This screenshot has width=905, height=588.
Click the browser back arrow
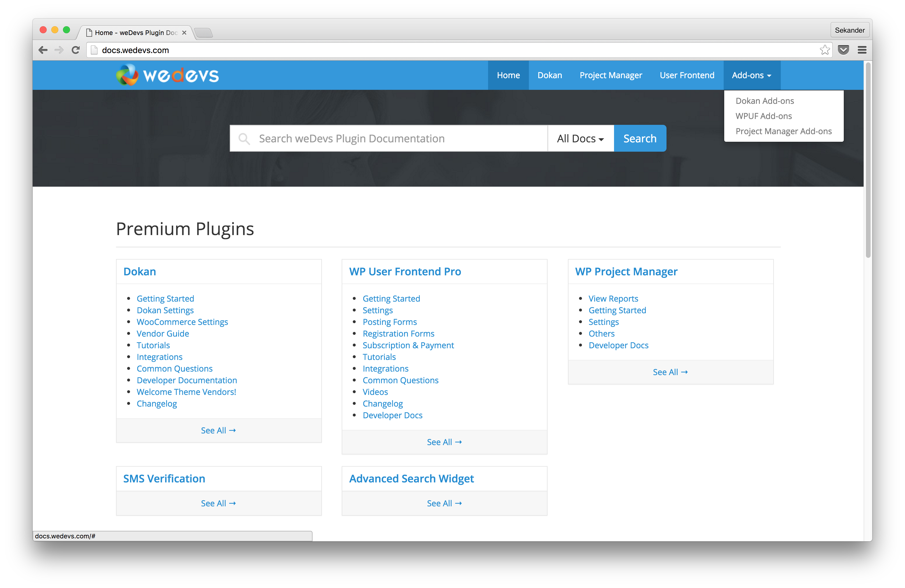point(43,50)
